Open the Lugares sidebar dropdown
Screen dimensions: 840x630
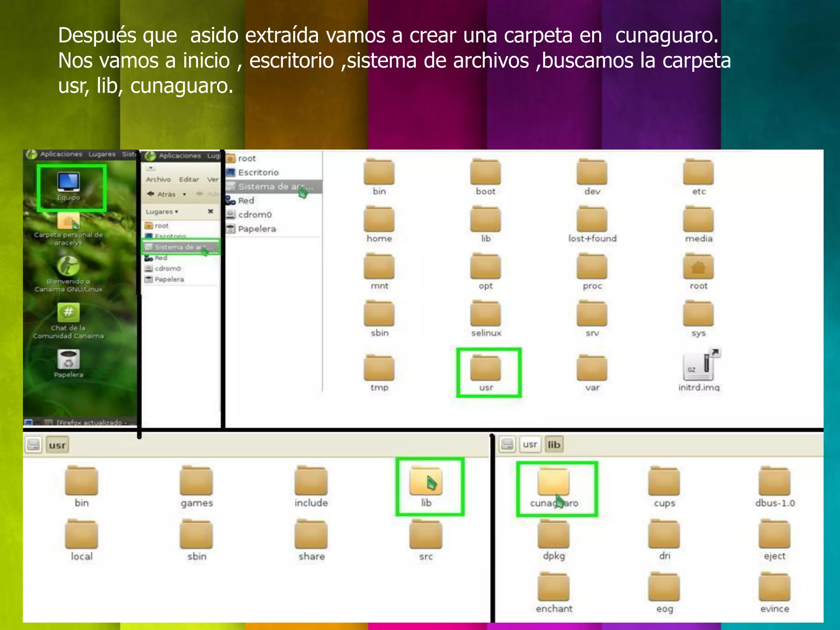coord(162,212)
